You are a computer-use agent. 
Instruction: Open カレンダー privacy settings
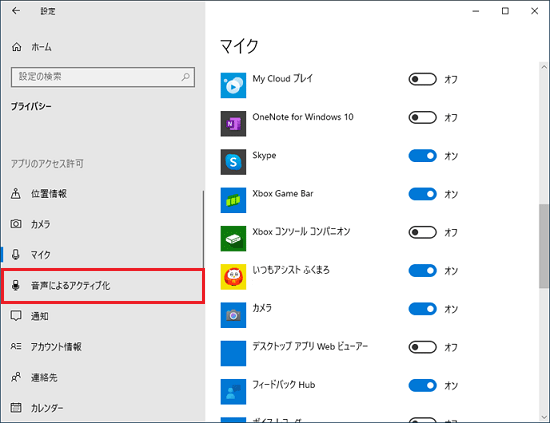coord(102,408)
